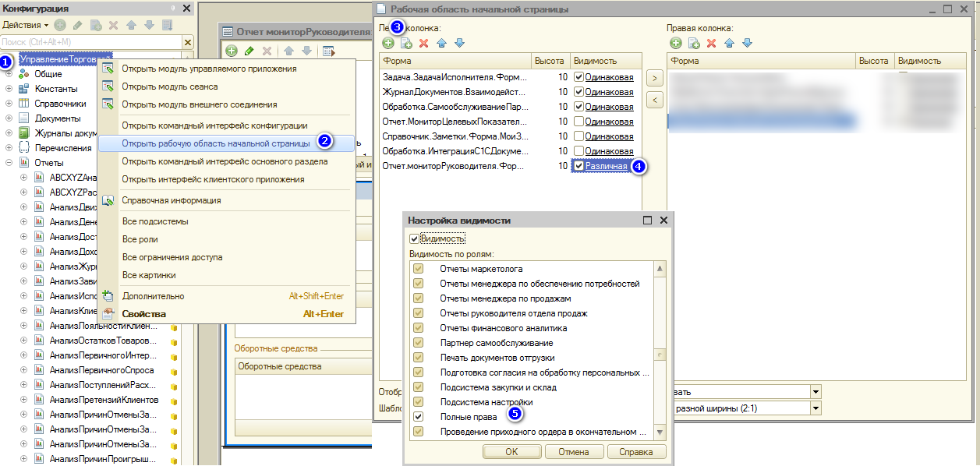The width and height of the screenshot is (980, 466).
Task: Open the разной ширины (2:1) template dropdown
Action: (816, 408)
